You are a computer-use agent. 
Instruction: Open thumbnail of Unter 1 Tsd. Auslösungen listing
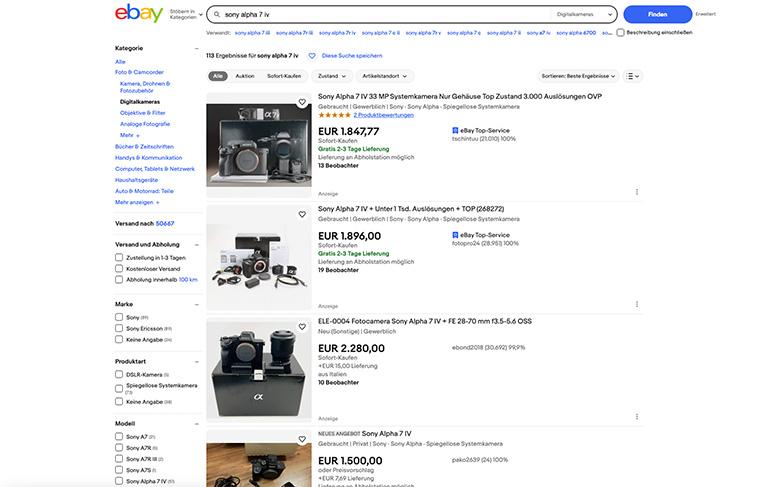point(259,257)
